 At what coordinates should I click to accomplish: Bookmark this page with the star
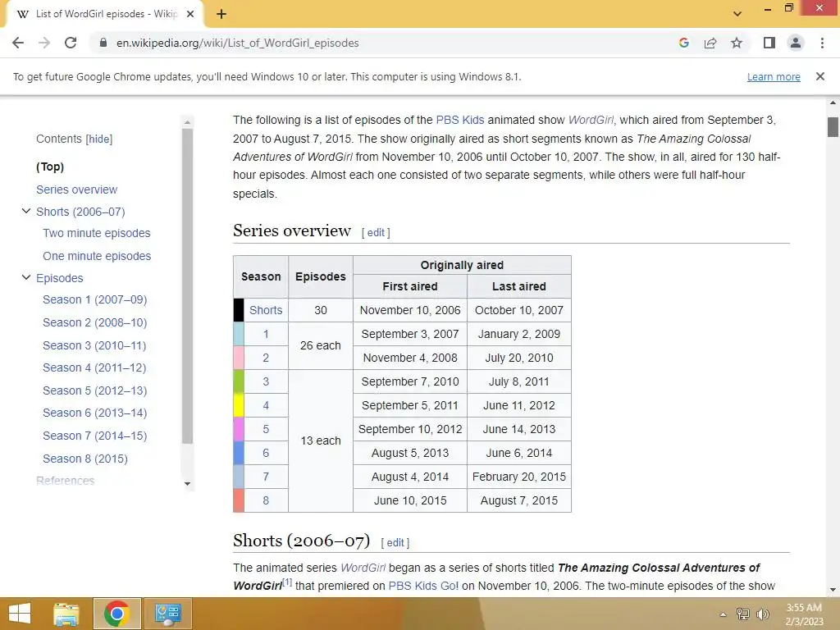click(737, 43)
